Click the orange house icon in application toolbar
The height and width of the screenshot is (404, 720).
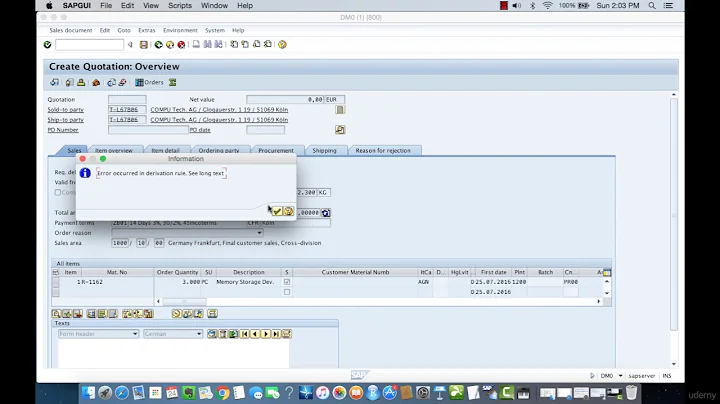tap(96, 83)
